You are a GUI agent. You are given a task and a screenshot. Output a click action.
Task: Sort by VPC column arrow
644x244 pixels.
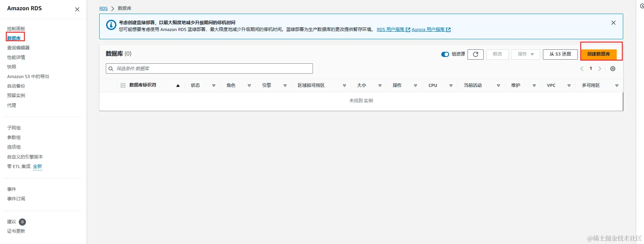[x=569, y=86]
